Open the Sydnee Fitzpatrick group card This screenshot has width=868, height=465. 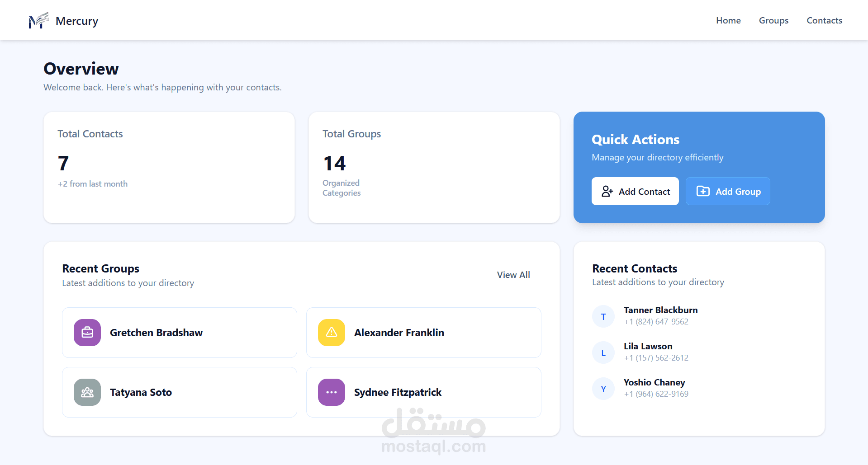(424, 392)
